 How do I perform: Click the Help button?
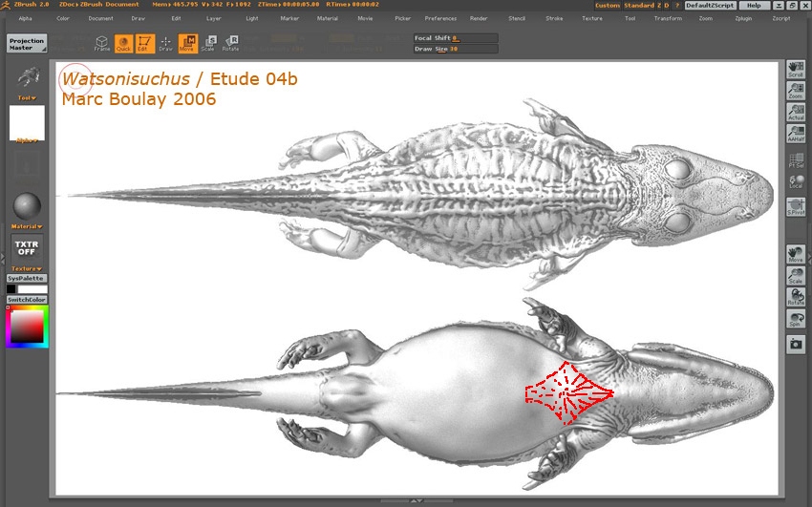[754, 5]
